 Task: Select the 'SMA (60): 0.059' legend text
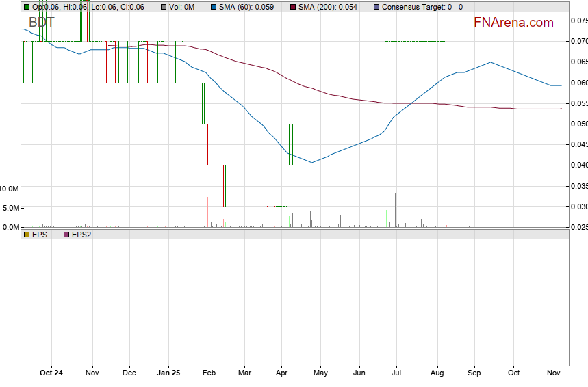pyautogui.click(x=246, y=7)
